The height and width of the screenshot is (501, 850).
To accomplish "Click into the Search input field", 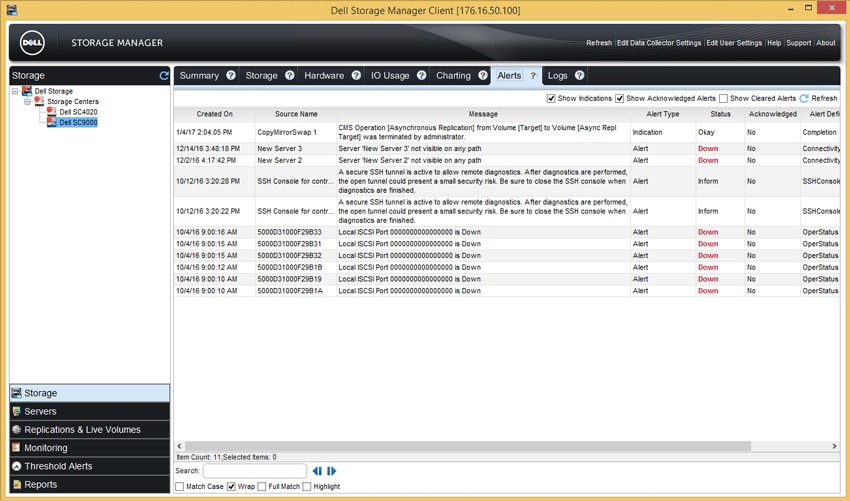I will click(255, 471).
